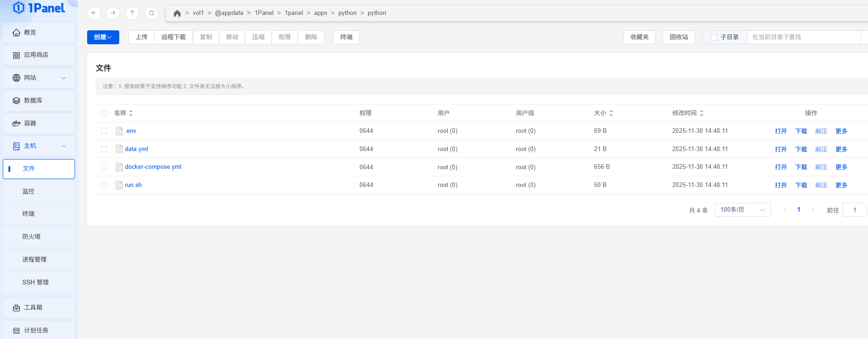Click the Upload button
The height and width of the screenshot is (339, 868).
[x=142, y=37]
